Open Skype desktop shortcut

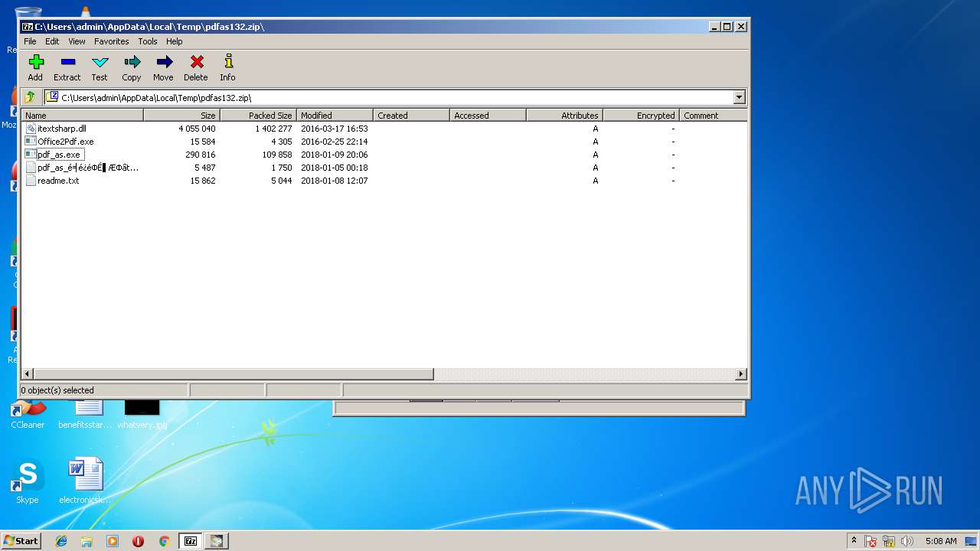coord(27,482)
